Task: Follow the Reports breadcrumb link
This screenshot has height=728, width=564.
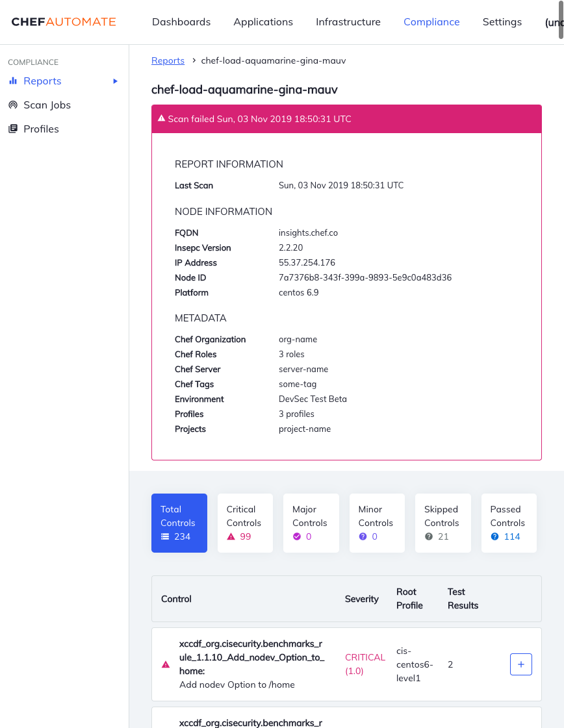Action: coord(168,60)
